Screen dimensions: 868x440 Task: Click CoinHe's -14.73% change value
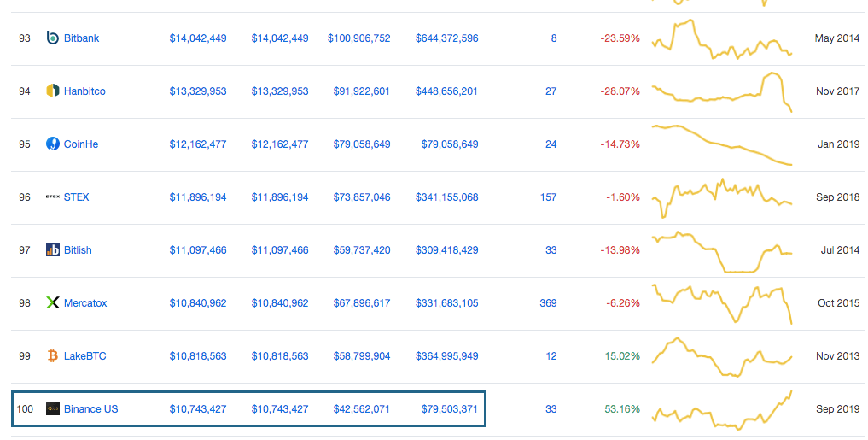[620, 144]
